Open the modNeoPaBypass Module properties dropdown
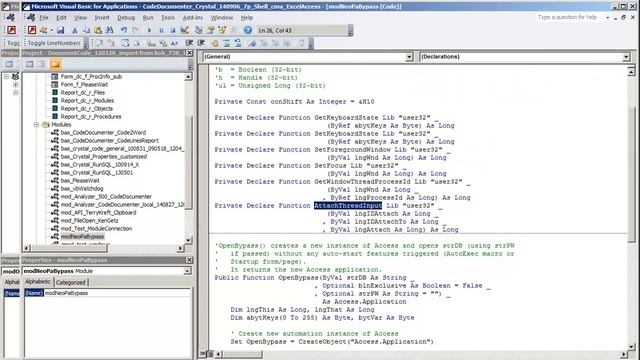Viewport: 640px width, 360px height. click(x=187, y=271)
